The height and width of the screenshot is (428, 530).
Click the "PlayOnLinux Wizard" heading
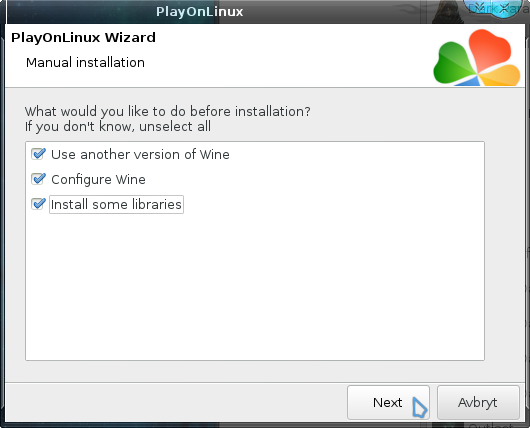point(83,37)
